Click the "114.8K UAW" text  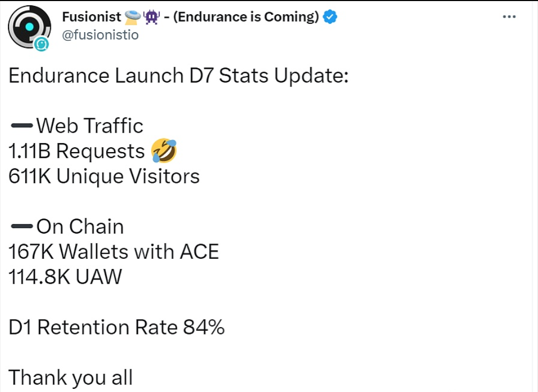(x=65, y=277)
